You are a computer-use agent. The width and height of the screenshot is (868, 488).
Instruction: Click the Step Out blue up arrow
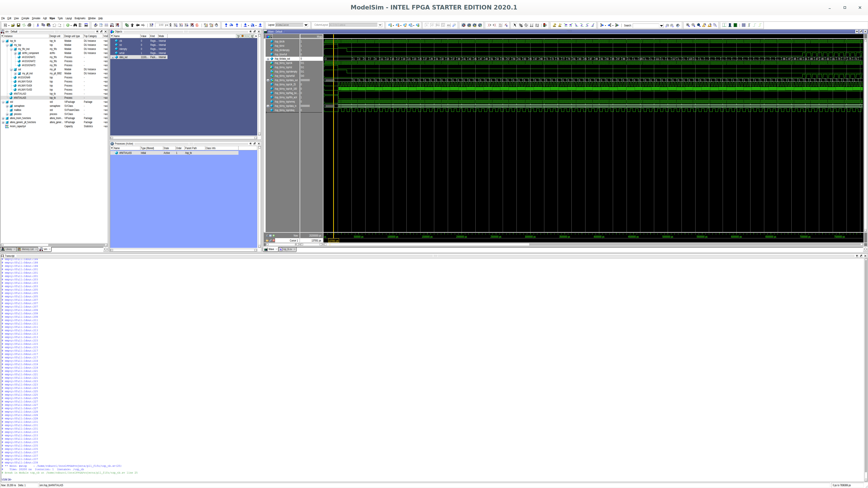pyautogui.click(x=237, y=25)
